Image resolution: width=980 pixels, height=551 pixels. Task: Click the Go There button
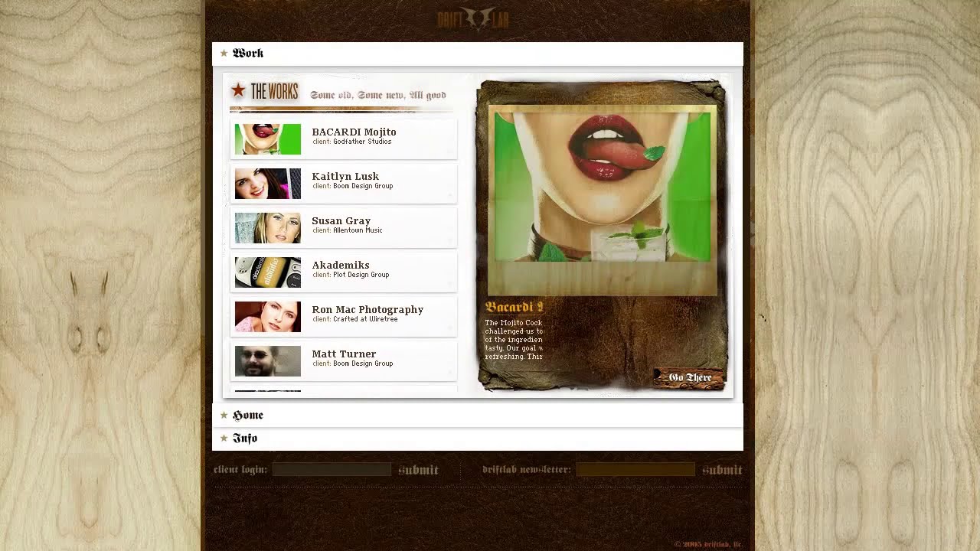[x=689, y=378]
